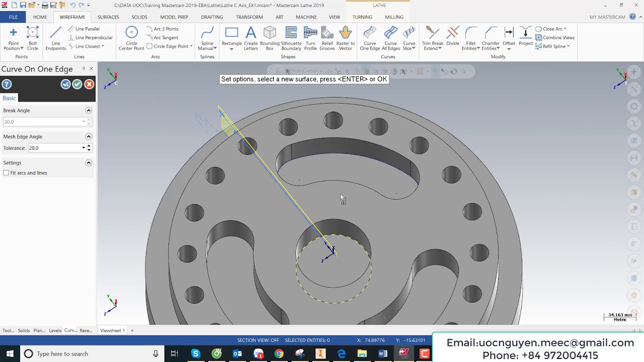The height and width of the screenshot is (362, 644).
Task: Collapse the Break Angle section
Action: 89,111
